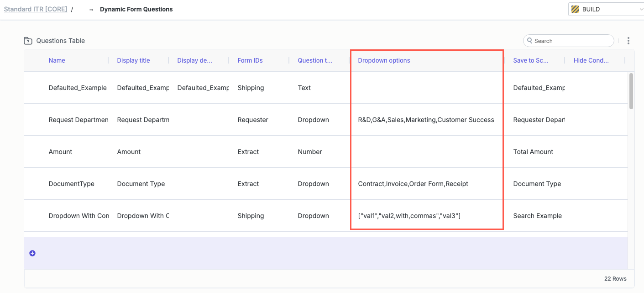The width and height of the screenshot is (644, 293).
Task: Click the Save to Sc... column header
Action: point(531,60)
